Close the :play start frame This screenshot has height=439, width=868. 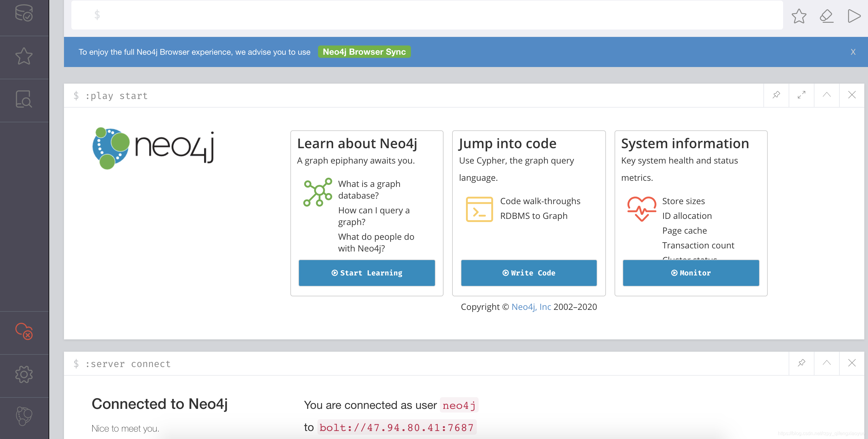pyautogui.click(x=852, y=95)
